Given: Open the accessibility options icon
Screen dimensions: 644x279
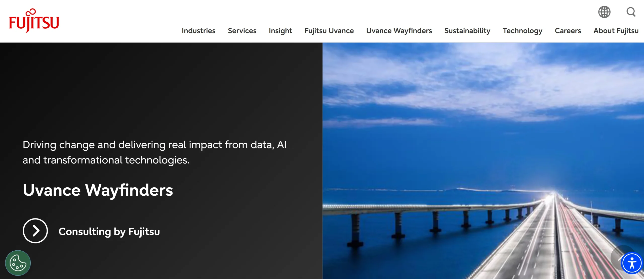Looking at the screenshot, I should pyautogui.click(x=632, y=263).
